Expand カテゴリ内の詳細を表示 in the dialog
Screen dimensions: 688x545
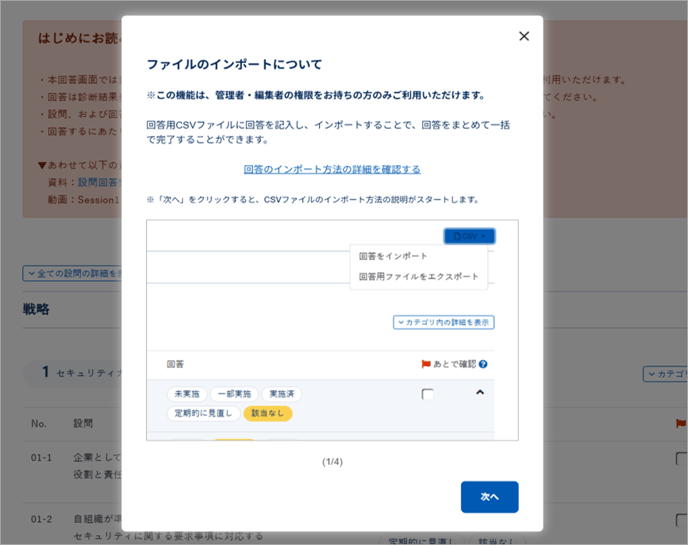point(444,323)
